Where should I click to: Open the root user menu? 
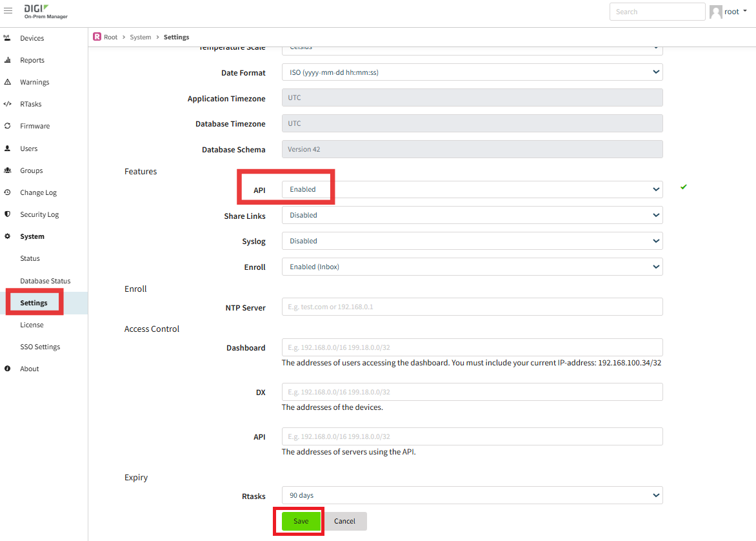tap(728, 12)
